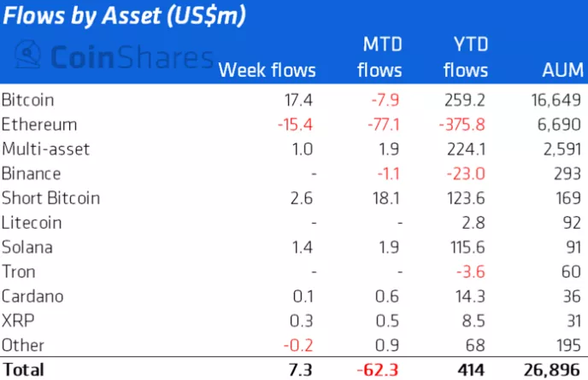Screen dimensions: 588x380
Task: Select the Multi-asset row label
Action: pos(45,149)
